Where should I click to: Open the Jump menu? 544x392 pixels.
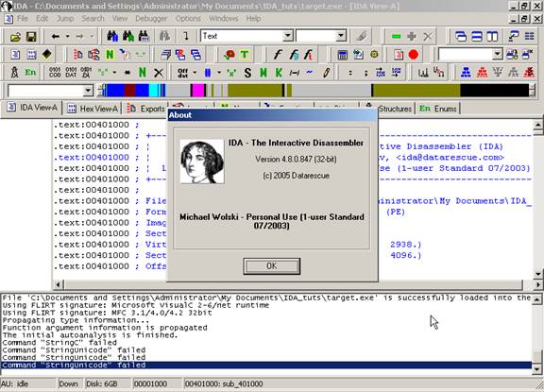[65, 18]
